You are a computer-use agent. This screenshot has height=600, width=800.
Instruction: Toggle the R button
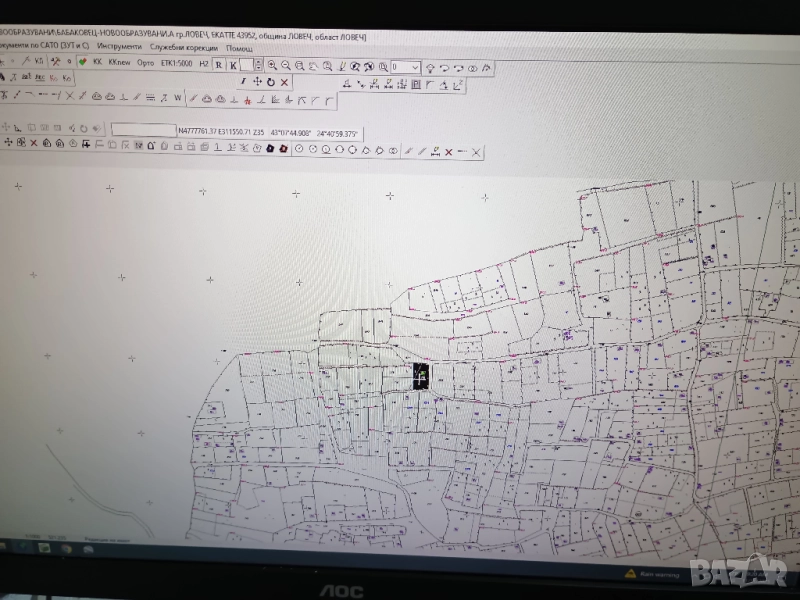(218, 64)
